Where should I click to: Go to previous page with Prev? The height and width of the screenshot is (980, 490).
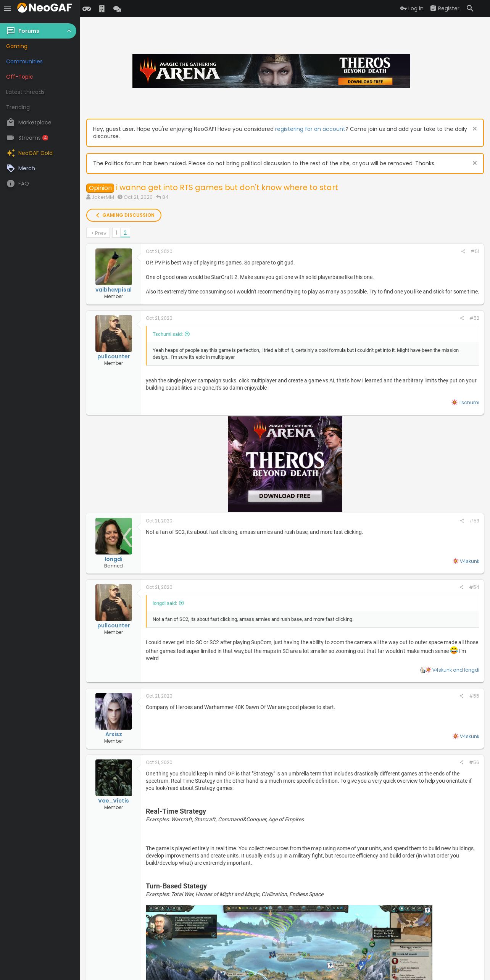tap(98, 233)
